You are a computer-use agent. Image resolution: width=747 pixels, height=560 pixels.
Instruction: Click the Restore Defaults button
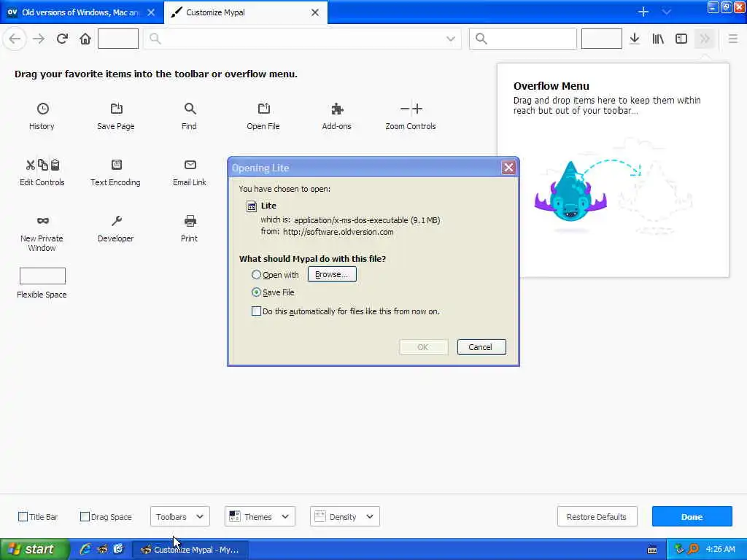pos(597,517)
